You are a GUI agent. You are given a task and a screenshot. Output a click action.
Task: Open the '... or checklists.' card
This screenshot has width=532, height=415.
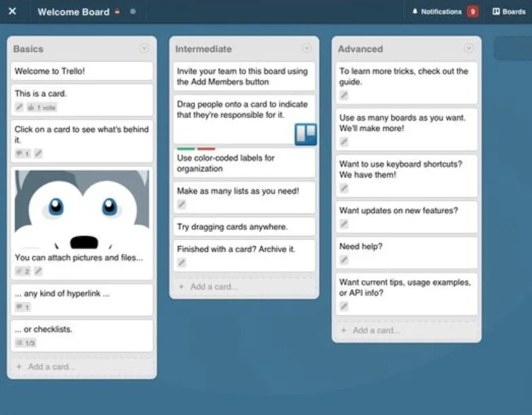82,336
